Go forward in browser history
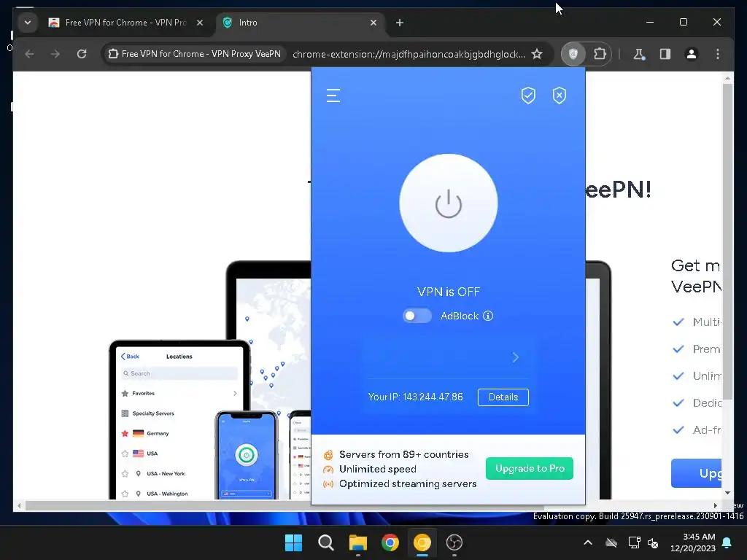The height and width of the screenshot is (560, 747). click(55, 54)
